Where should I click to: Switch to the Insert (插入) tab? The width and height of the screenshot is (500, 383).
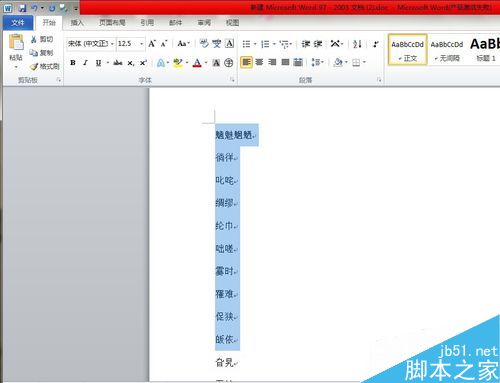pos(77,23)
